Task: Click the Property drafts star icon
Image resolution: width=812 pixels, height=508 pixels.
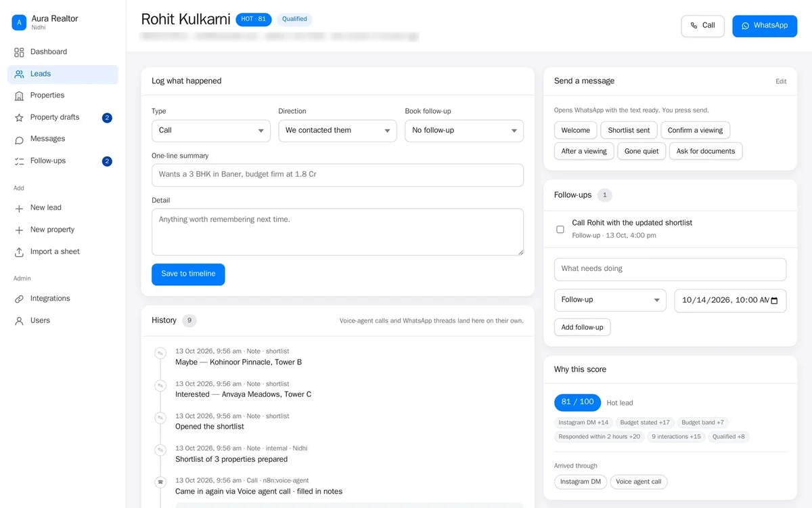Action: (19, 118)
